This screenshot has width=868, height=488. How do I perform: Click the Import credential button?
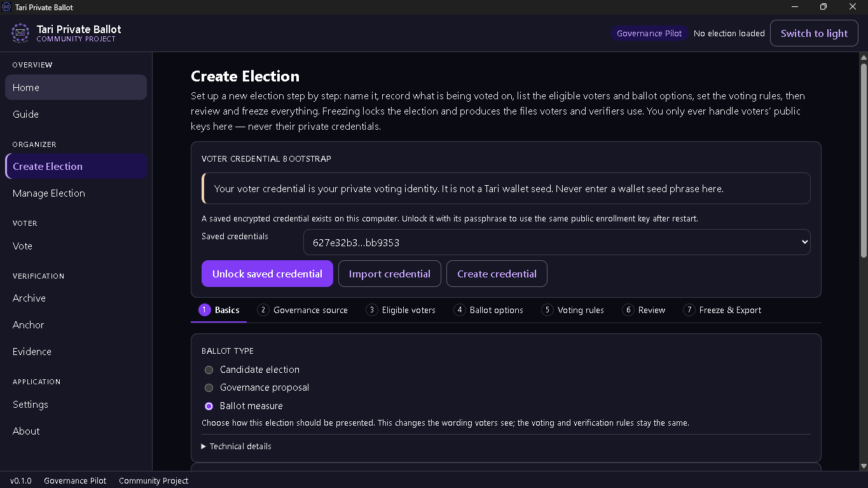coord(390,274)
